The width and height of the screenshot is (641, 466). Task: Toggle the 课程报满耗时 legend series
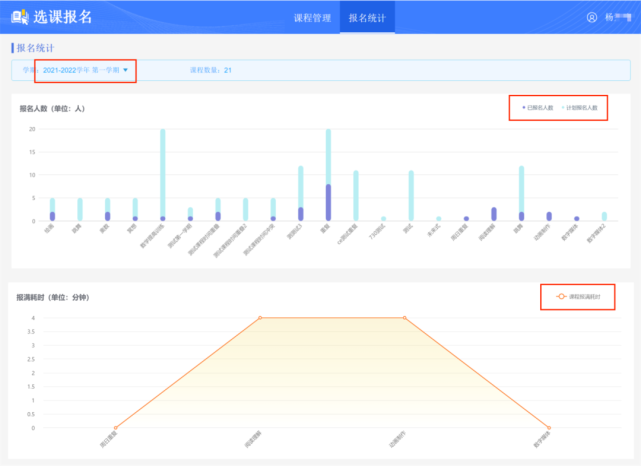click(578, 296)
